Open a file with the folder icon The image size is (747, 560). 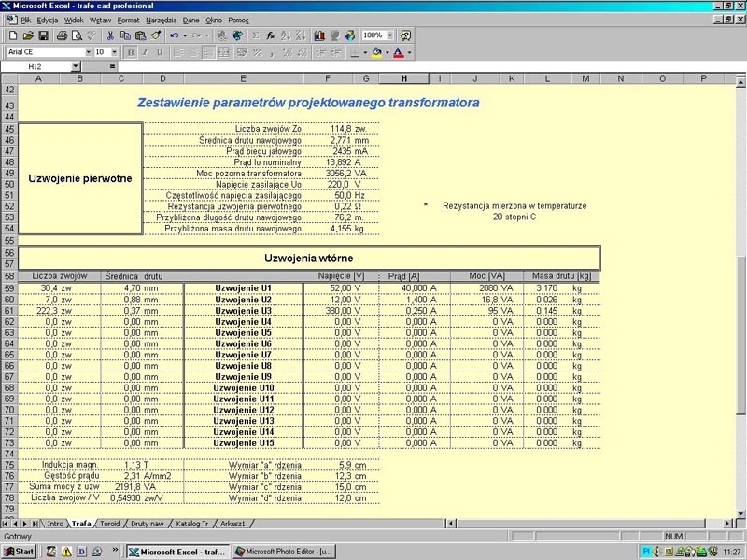(x=27, y=35)
